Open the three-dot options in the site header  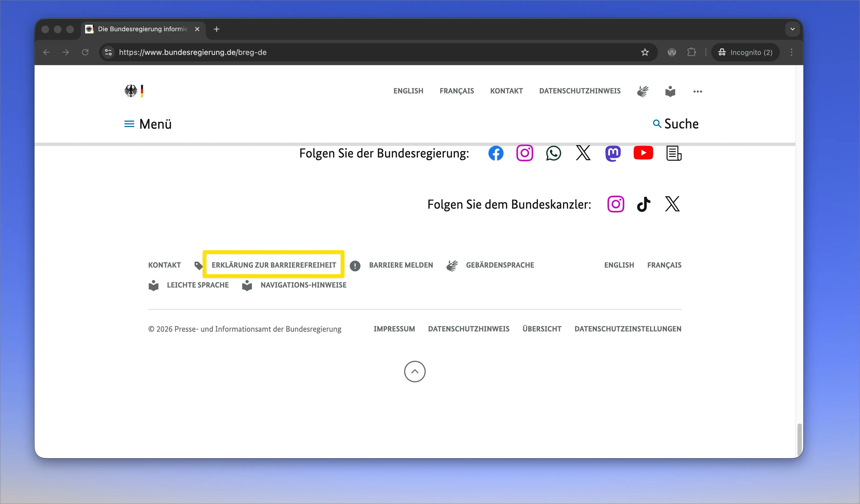pyautogui.click(x=697, y=91)
